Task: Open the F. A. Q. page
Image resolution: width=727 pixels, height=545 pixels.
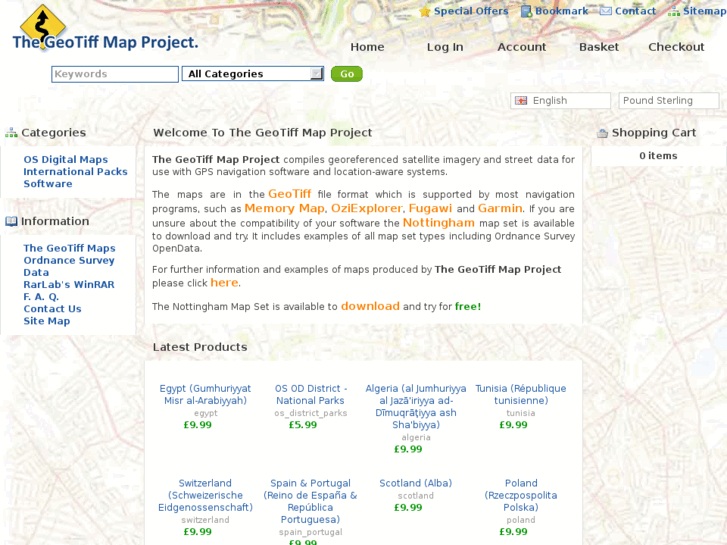Action: point(41,296)
